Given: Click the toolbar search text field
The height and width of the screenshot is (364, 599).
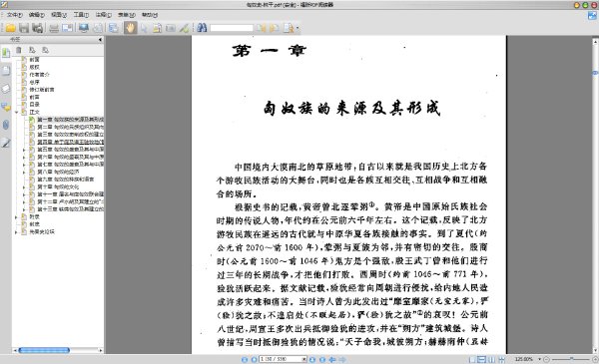Looking at the screenshot, I should point(232,28).
